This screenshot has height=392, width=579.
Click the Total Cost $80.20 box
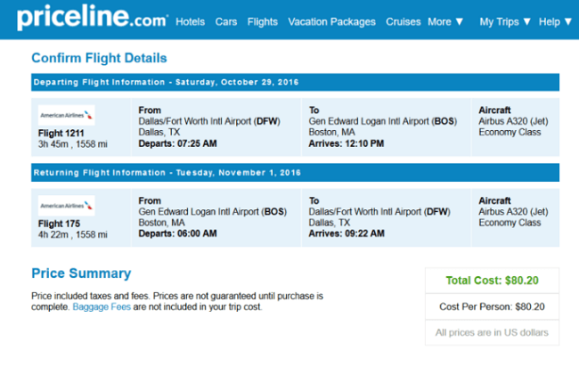[492, 281]
